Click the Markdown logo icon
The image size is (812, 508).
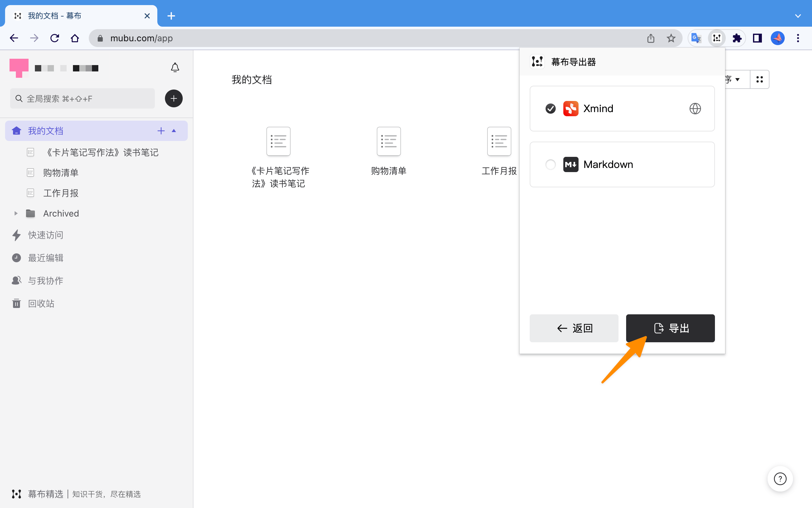[x=570, y=165]
